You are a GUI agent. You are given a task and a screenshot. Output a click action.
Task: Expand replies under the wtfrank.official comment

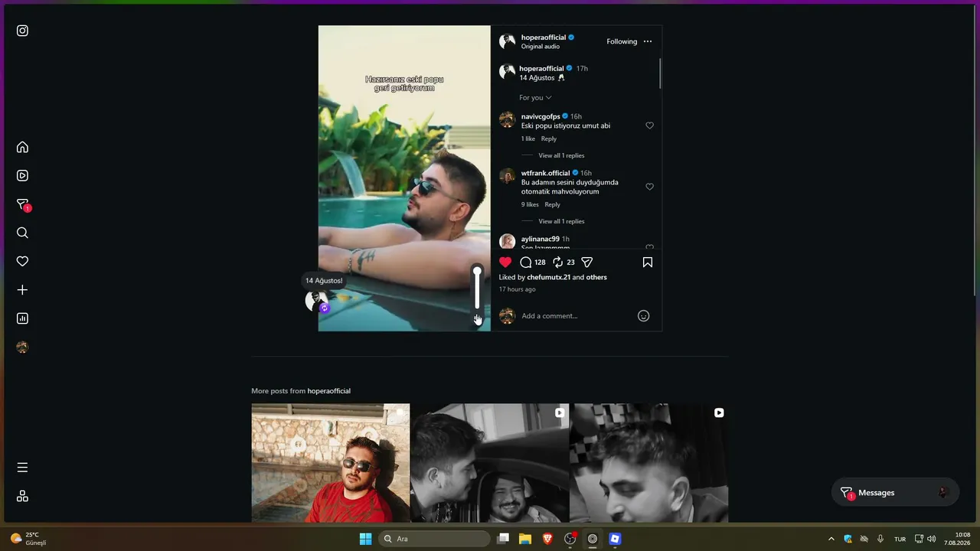[561, 222]
